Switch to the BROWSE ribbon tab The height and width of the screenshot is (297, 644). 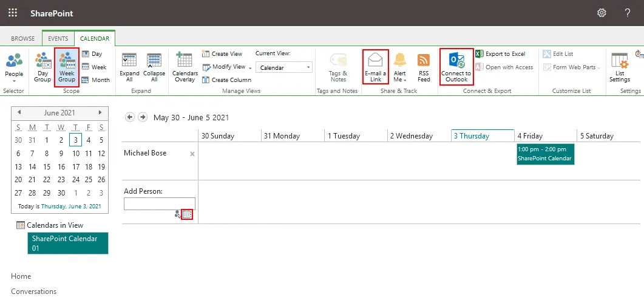tap(23, 39)
